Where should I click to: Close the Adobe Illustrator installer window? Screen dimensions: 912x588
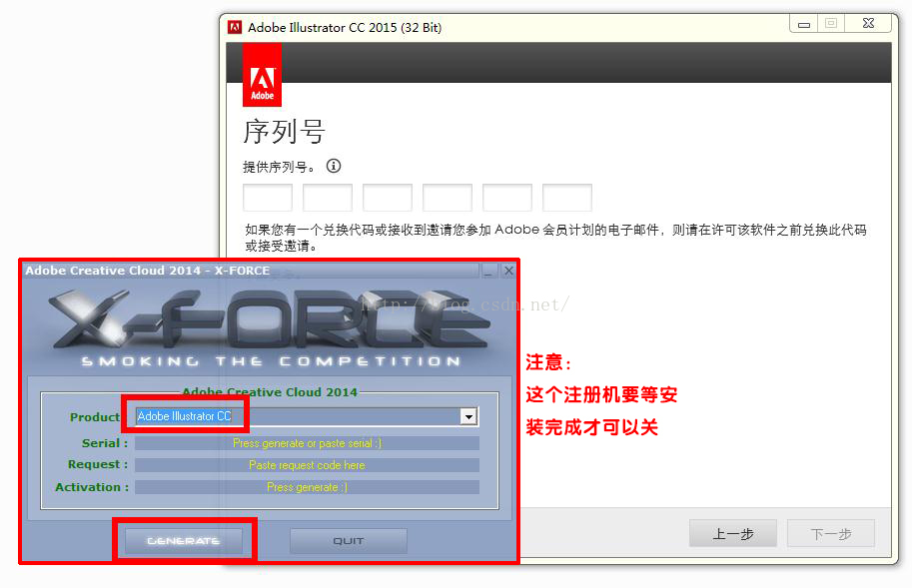click(x=868, y=24)
